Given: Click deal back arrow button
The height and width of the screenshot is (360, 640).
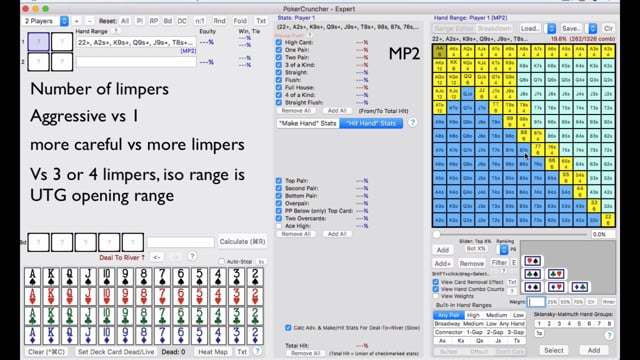Looking at the screenshot, I should point(157,257).
